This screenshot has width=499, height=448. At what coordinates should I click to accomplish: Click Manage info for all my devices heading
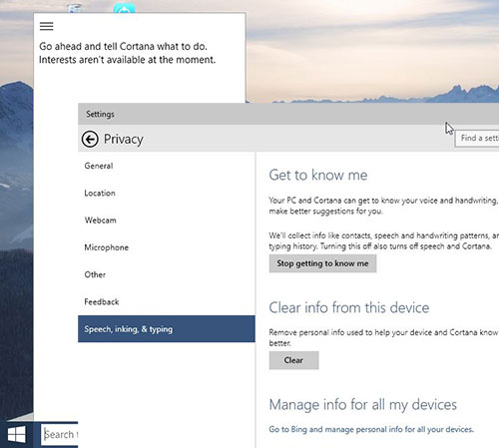[363, 405]
